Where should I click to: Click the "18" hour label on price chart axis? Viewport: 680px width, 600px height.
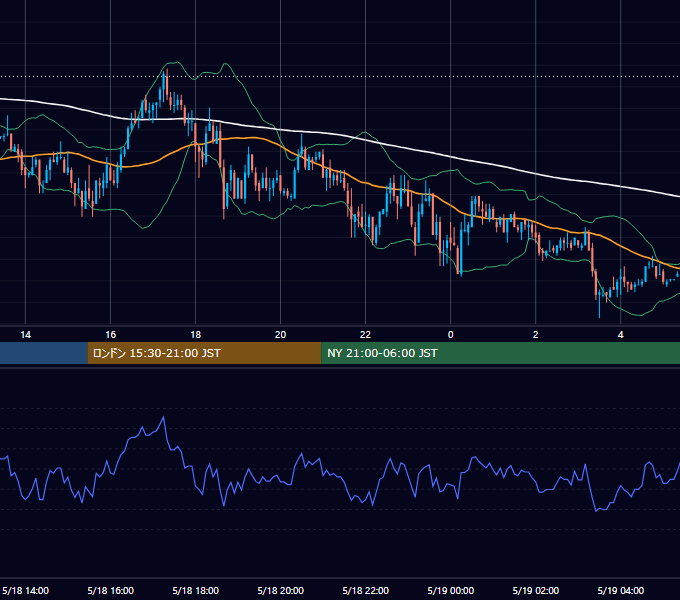coord(196,335)
